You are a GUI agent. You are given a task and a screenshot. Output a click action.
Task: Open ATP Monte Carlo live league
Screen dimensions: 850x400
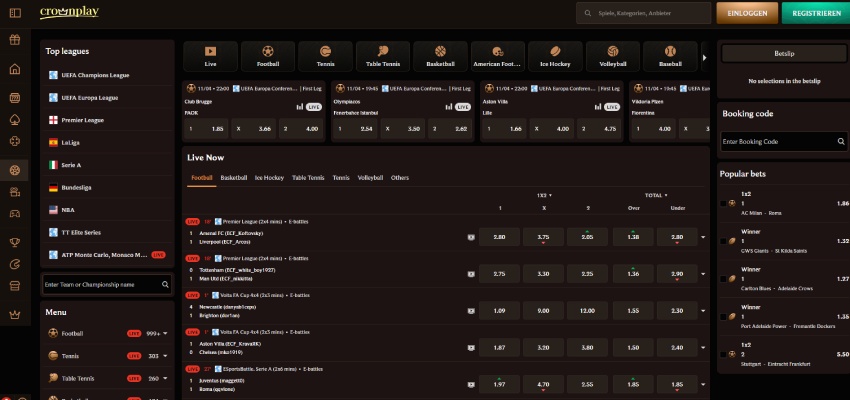[x=107, y=255]
